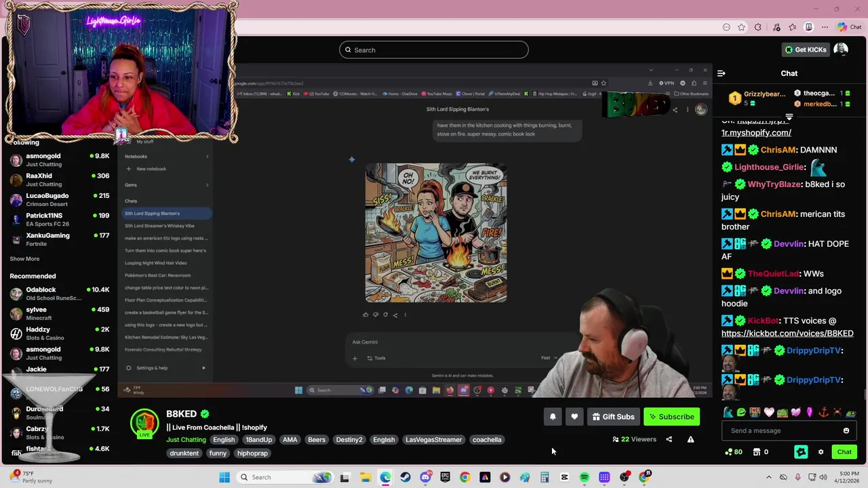
Task: Select the Beers tag
Action: pos(317,440)
